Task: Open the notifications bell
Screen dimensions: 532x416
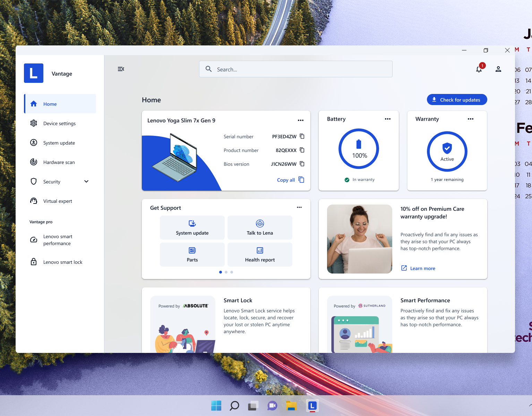Action: [x=479, y=69]
